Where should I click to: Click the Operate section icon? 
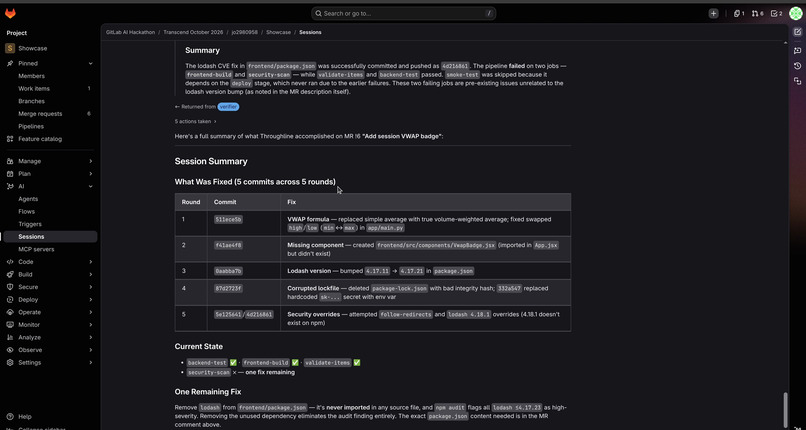[x=9, y=312]
